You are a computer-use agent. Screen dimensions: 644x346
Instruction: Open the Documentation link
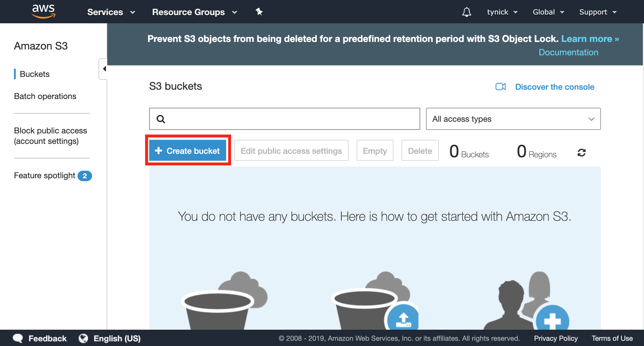569,52
